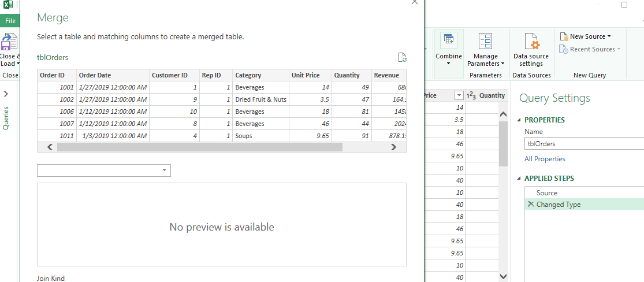This screenshot has height=282, width=644.
Task: Click the left arrow of preview scrollbar
Action: pyautogui.click(x=50, y=147)
